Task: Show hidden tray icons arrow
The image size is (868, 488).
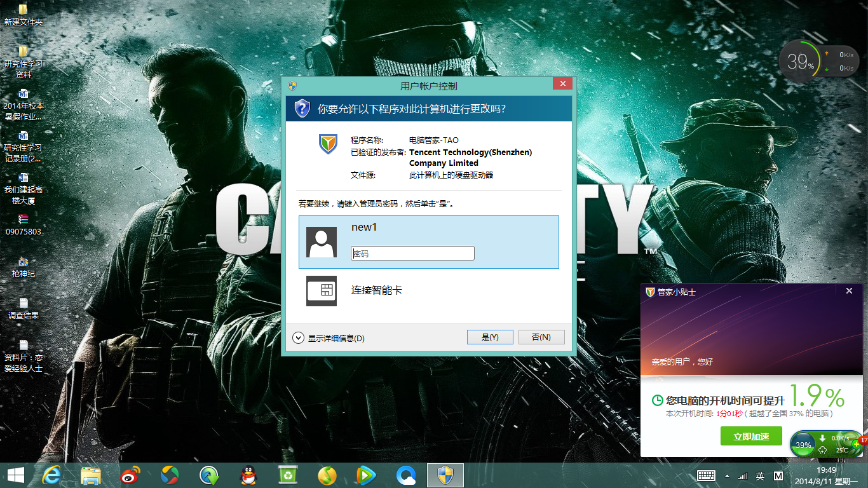Action: click(x=727, y=475)
